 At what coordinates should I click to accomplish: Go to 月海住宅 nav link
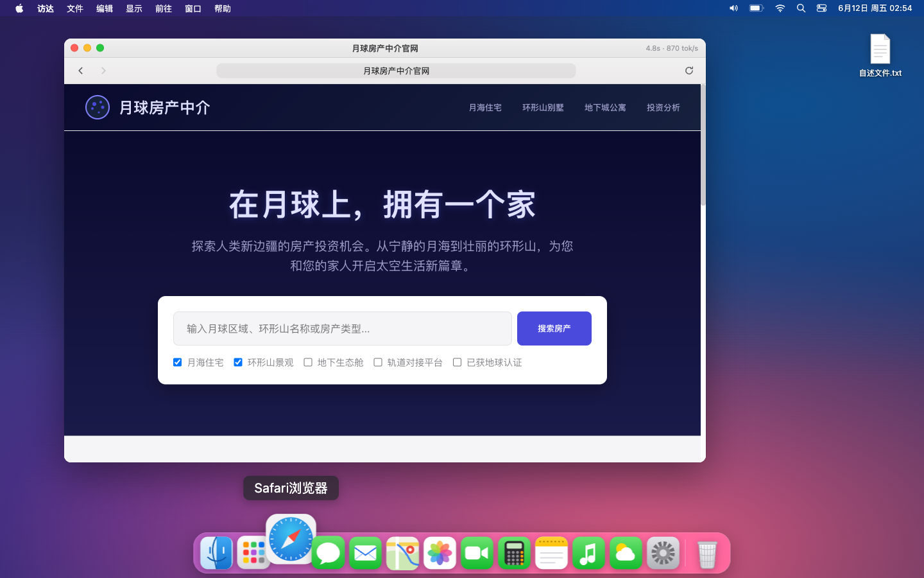coord(485,107)
